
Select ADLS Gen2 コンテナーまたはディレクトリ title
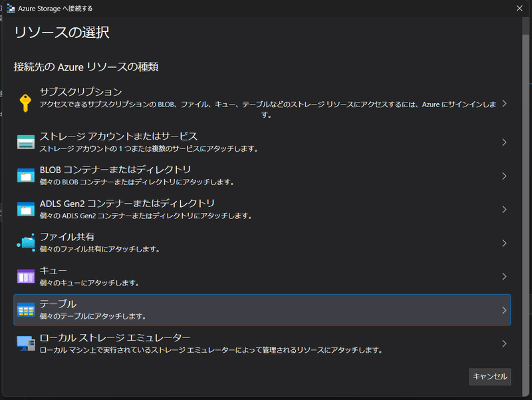point(127,204)
